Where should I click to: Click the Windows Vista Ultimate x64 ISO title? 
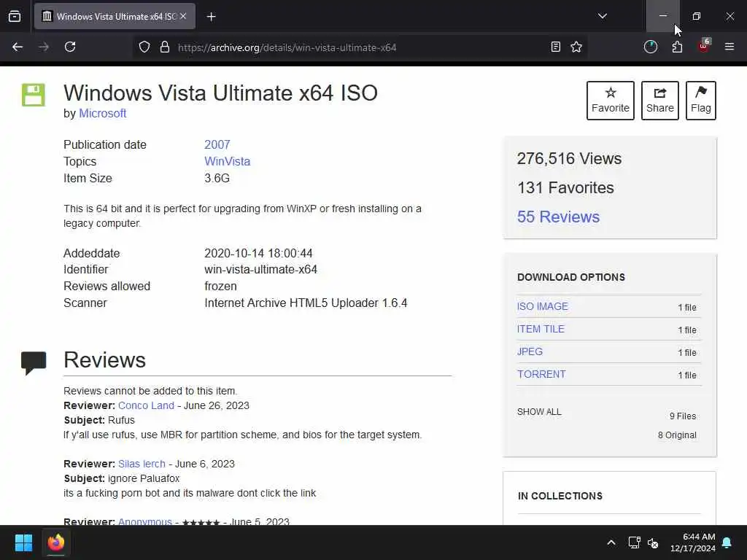220,93
